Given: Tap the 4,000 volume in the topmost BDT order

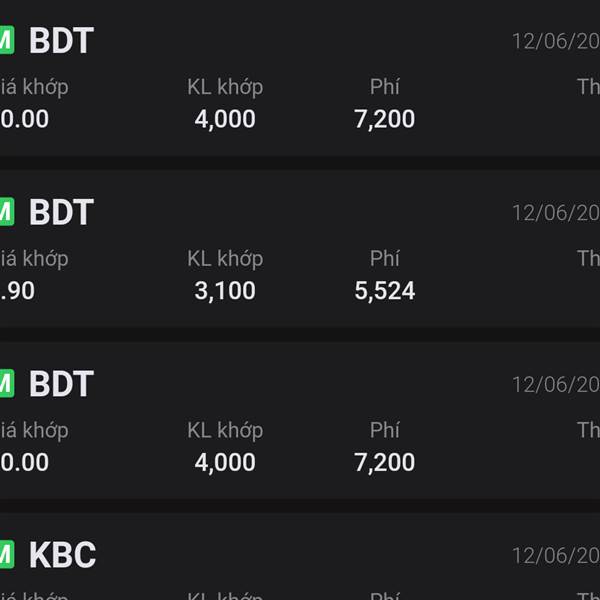Looking at the screenshot, I should 225,119.
